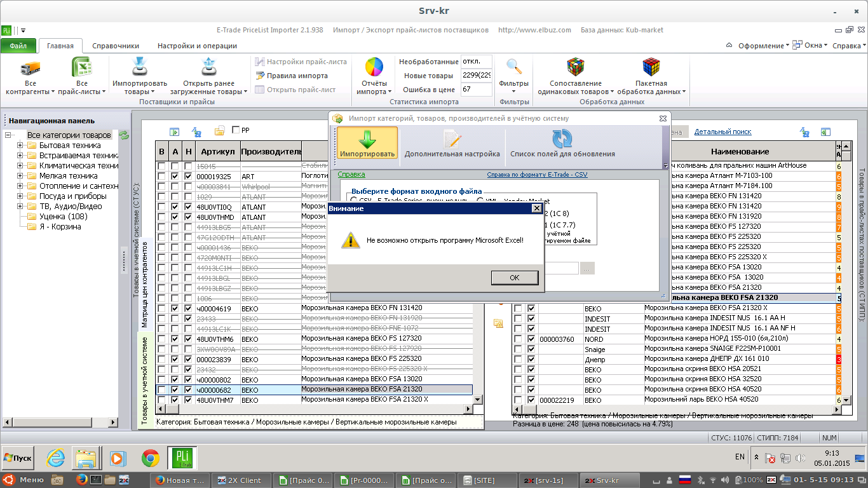Select the Я - Корзина category
868x488 pixels.
click(x=60, y=227)
